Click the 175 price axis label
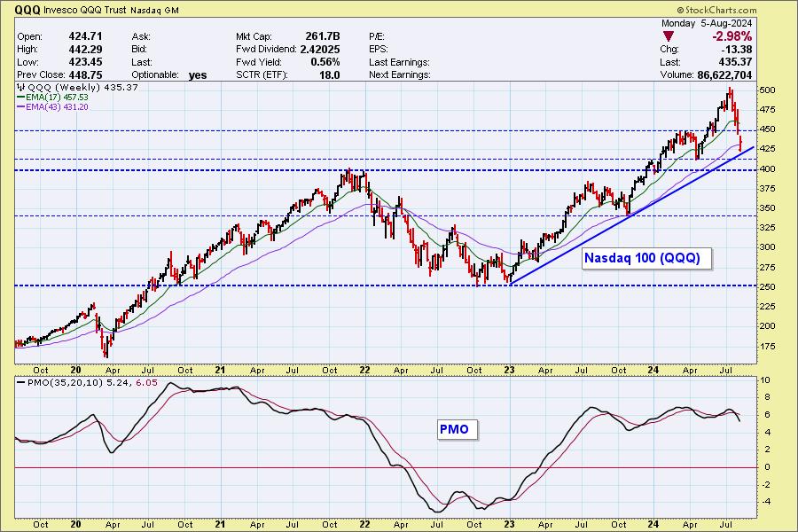 coord(767,346)
